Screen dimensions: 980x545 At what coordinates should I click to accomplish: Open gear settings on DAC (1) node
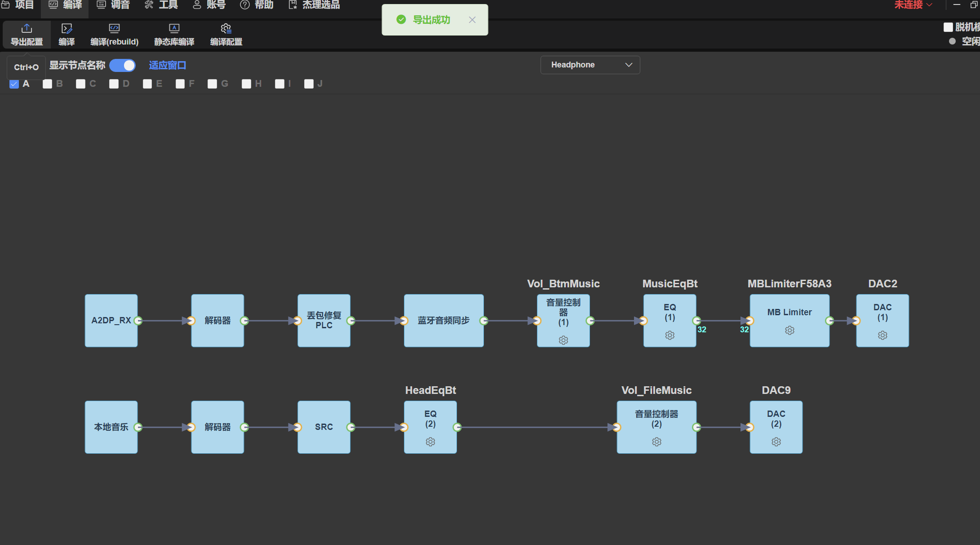pyautogui.click(x=882, y=335)
